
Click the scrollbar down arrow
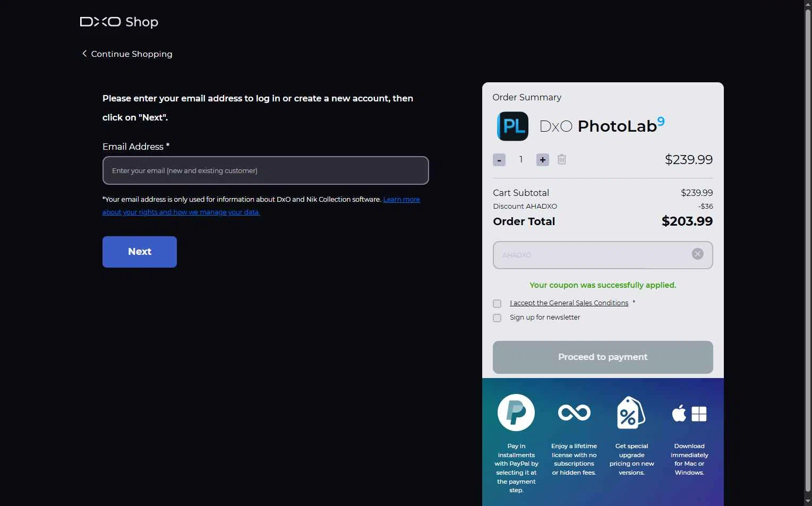808,501
